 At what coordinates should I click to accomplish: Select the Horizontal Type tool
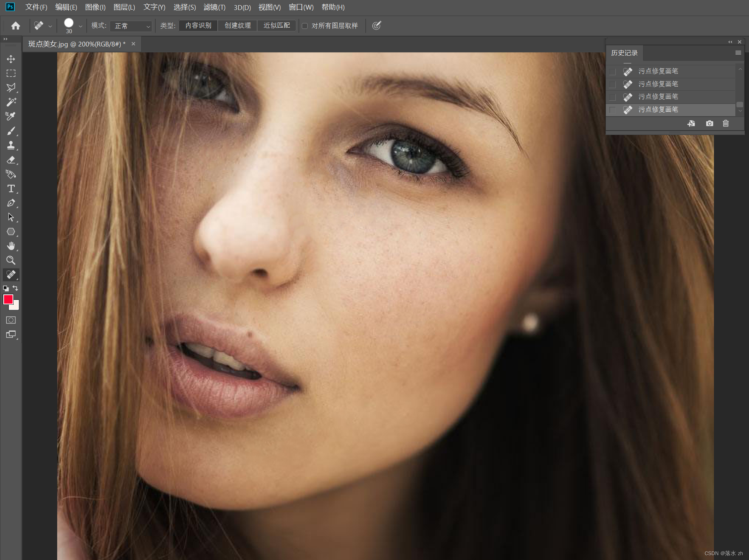(x=11, y=189)
